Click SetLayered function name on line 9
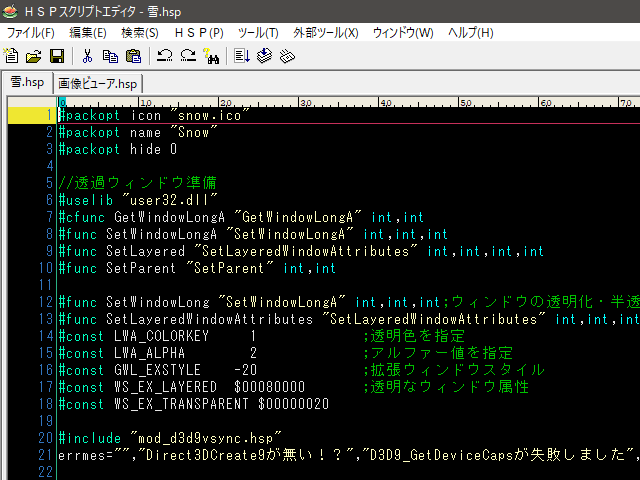Screen dimensions: 640x480 pos(146,251)
